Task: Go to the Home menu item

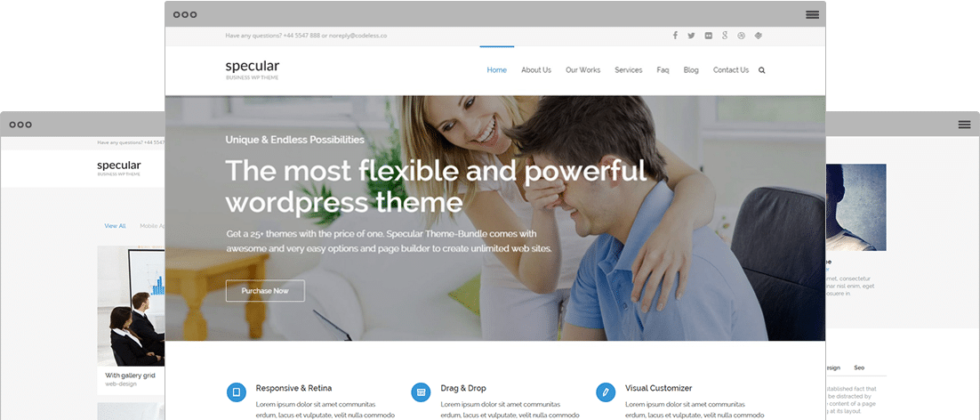Action: tap(497, 70)
